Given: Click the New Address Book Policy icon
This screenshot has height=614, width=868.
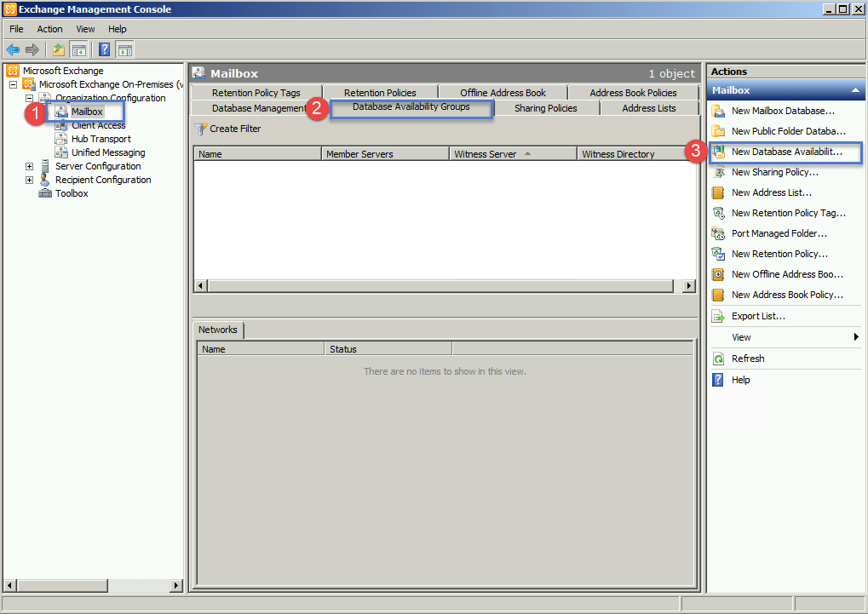Looking at the screenshot, I should [x=719, y=296].
